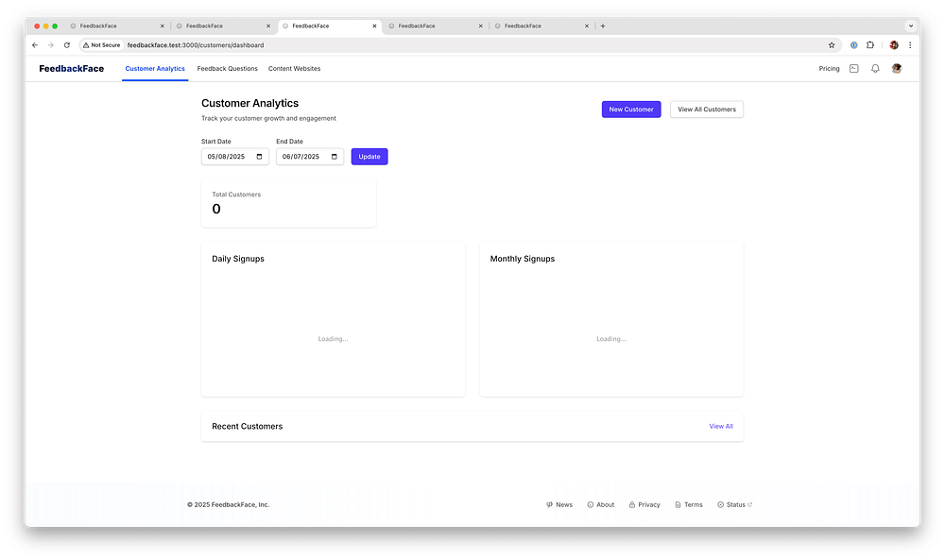
Task: Open the Chrome profile avatar
Action: click(x=894, y=45)
